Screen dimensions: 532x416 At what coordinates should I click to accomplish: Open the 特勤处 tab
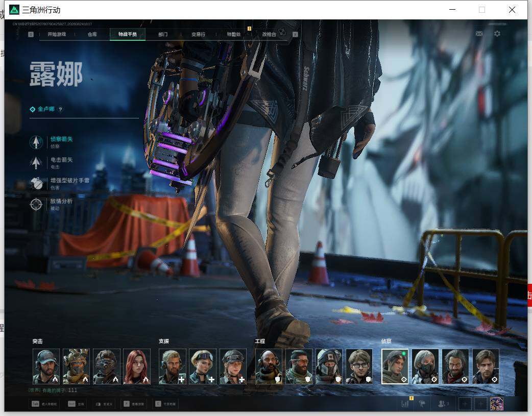pyautogui.click(x=234, y=34)
